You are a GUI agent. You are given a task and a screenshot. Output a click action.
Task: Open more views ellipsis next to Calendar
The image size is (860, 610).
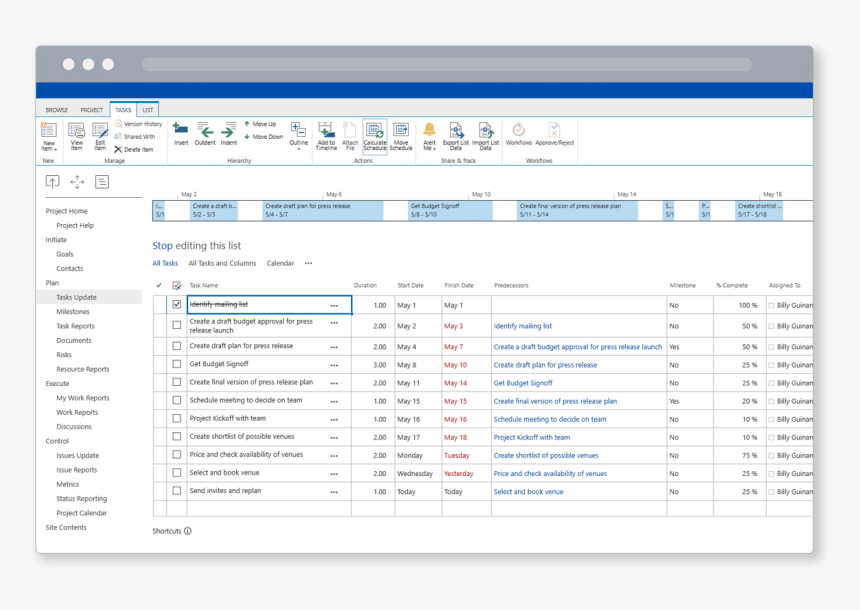(309, 263)
